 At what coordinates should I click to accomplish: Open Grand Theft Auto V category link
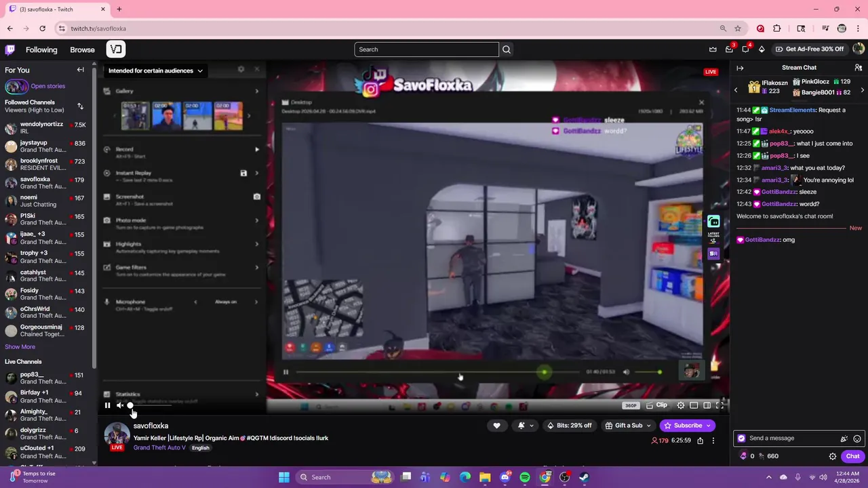tap(159, 448)
